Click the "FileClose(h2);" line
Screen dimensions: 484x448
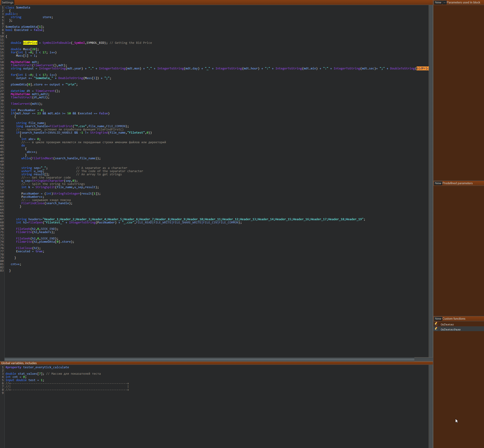28,248
